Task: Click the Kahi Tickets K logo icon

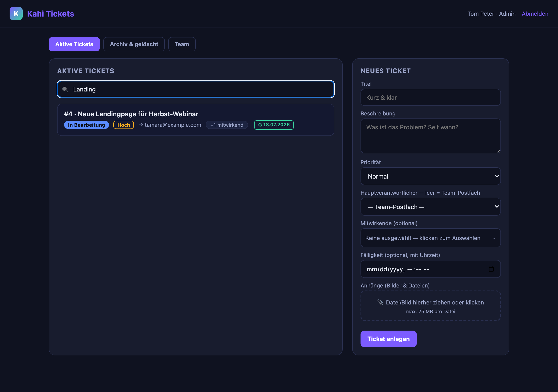Action: click(16, 14)
